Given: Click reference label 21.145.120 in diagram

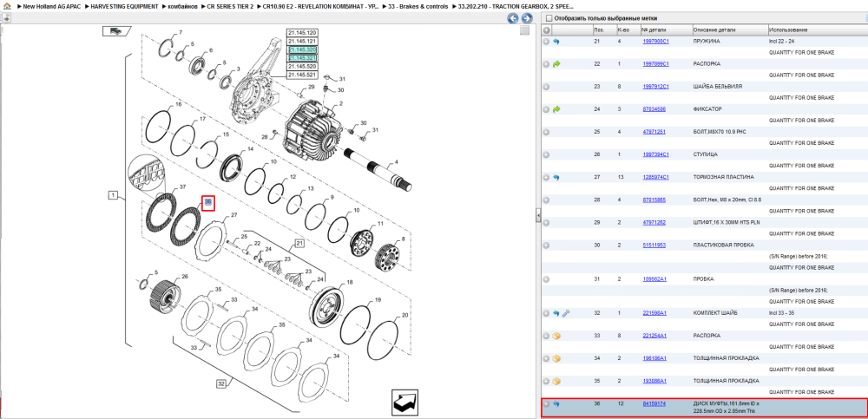Looking at the screenshot, I should tap(302, 33).
